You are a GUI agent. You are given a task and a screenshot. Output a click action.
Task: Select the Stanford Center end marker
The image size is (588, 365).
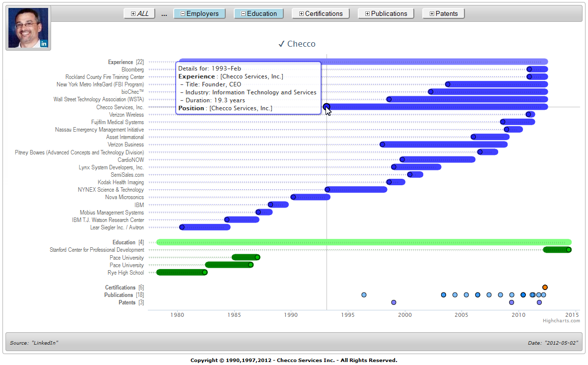569,250
